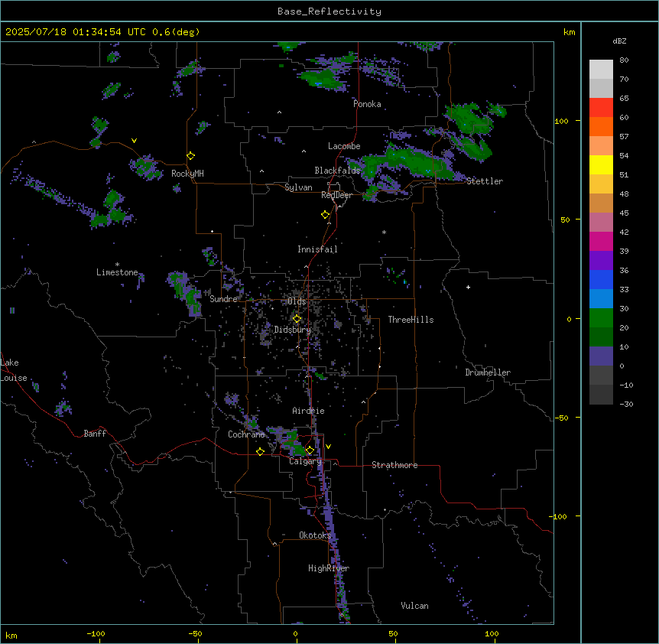
Task: Click the Olds city label
Action: coord(297,301)
